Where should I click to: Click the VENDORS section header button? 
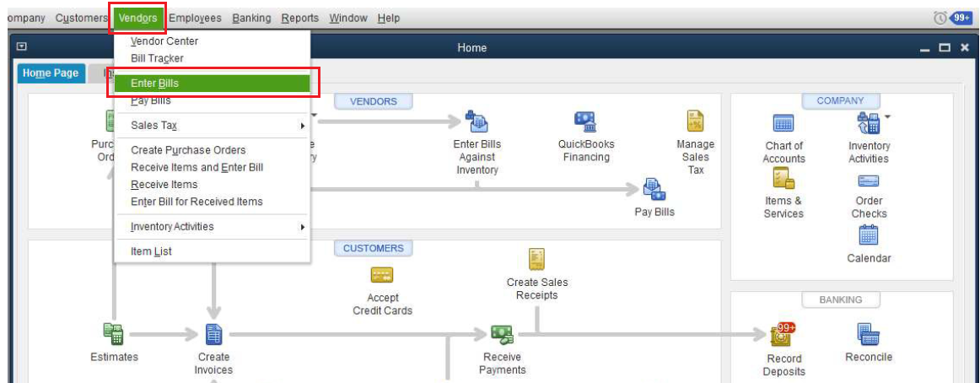373,101
